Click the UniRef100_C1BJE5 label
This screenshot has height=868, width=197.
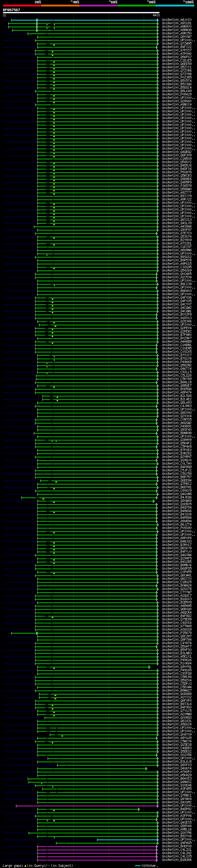pos(176,60)
